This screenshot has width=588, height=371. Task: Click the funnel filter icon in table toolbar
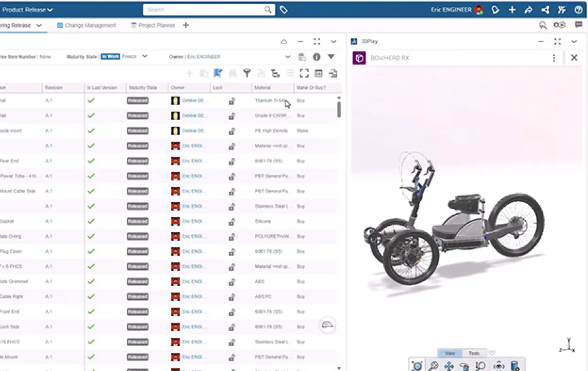click(x=246, y=73)
